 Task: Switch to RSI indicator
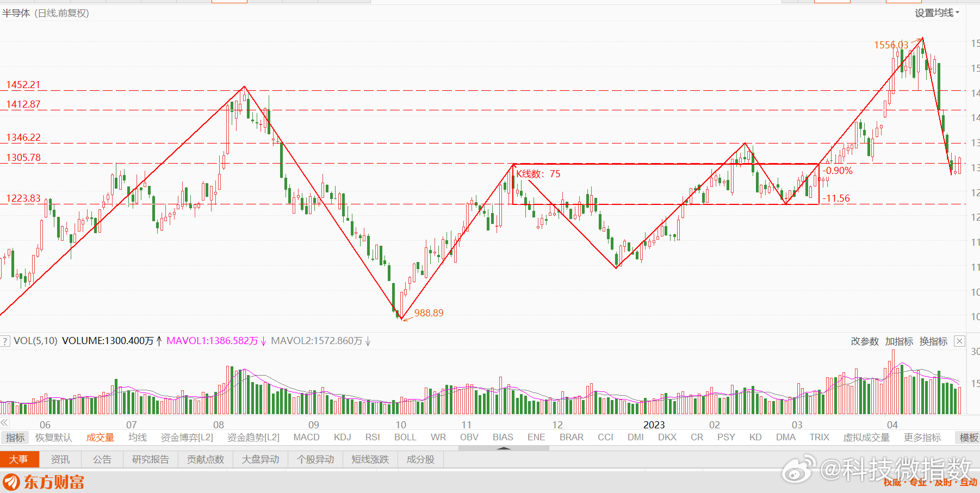point(373,438)
